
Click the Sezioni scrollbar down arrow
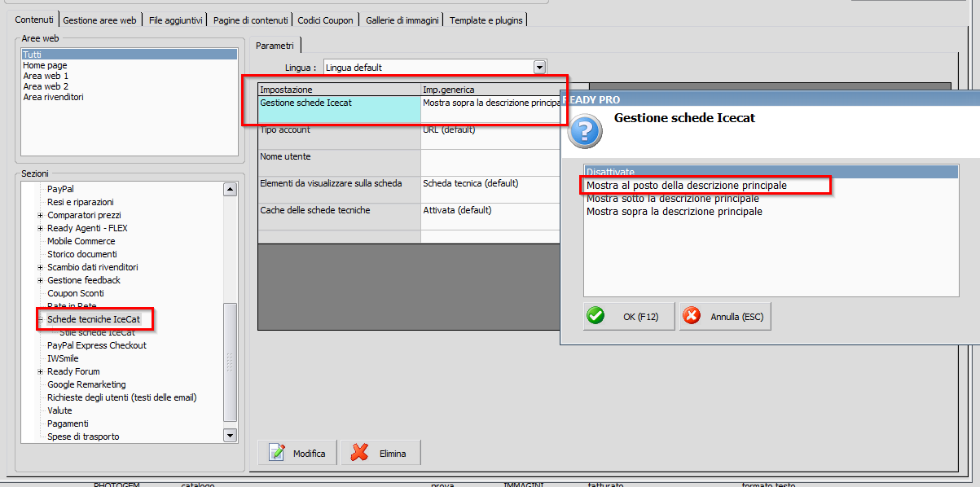pos(230,436)
